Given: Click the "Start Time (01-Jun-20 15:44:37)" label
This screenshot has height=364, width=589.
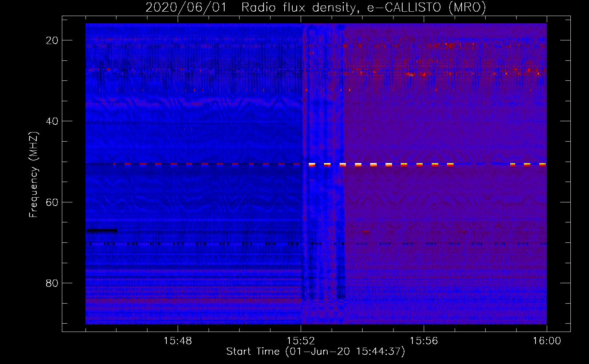Looking at the screenshot, I should coord(316,352).
